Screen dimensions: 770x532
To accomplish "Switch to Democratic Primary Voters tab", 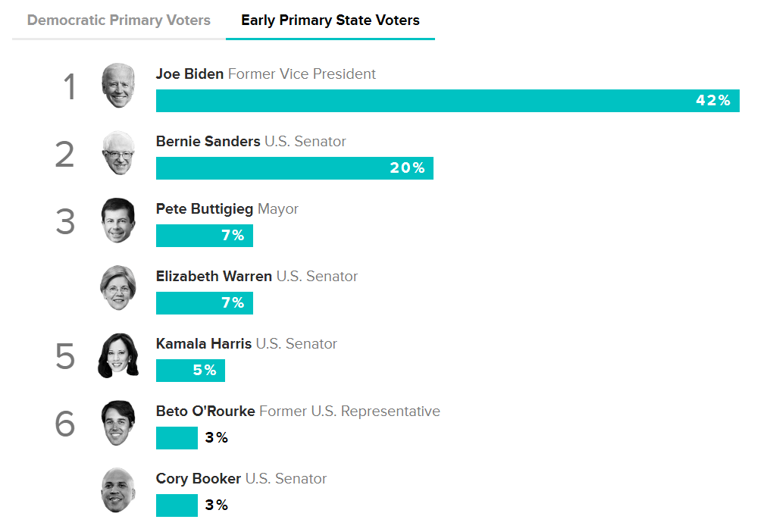I will (x=119, y=20).
